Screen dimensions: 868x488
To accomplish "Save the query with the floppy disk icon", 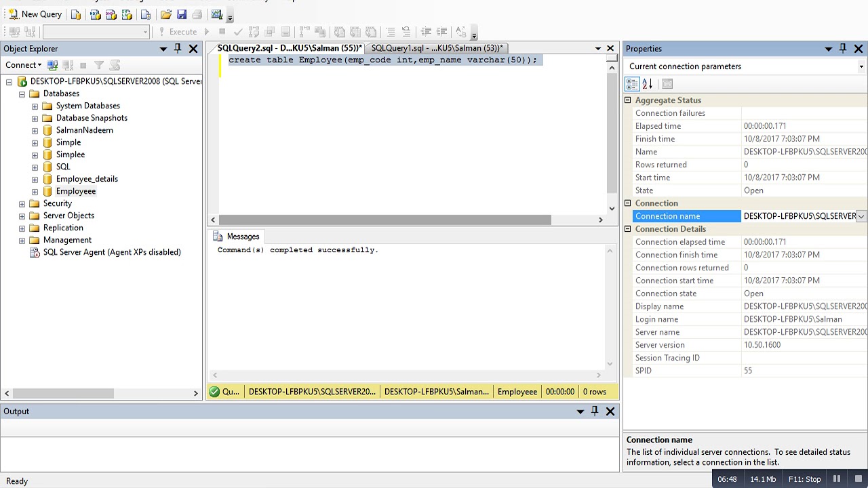I will (x=181, y=14).
